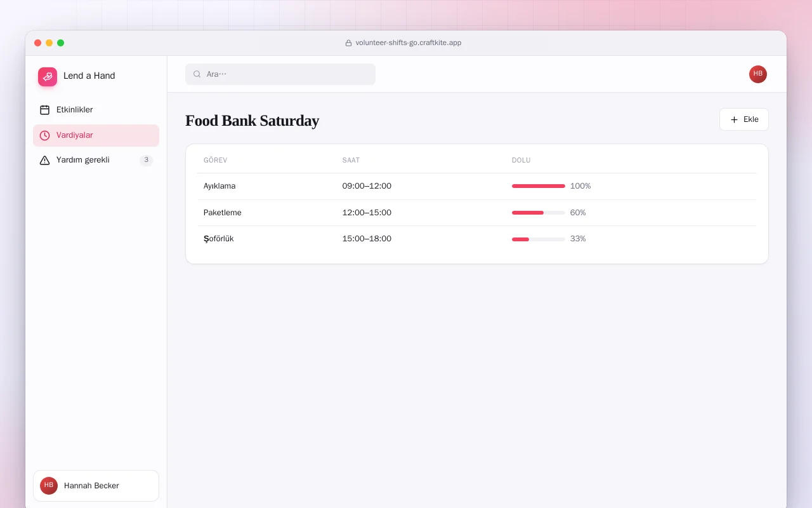This screenshot has width=812, height=508.
Task: Click the red close window button
Action: (38, 43)
